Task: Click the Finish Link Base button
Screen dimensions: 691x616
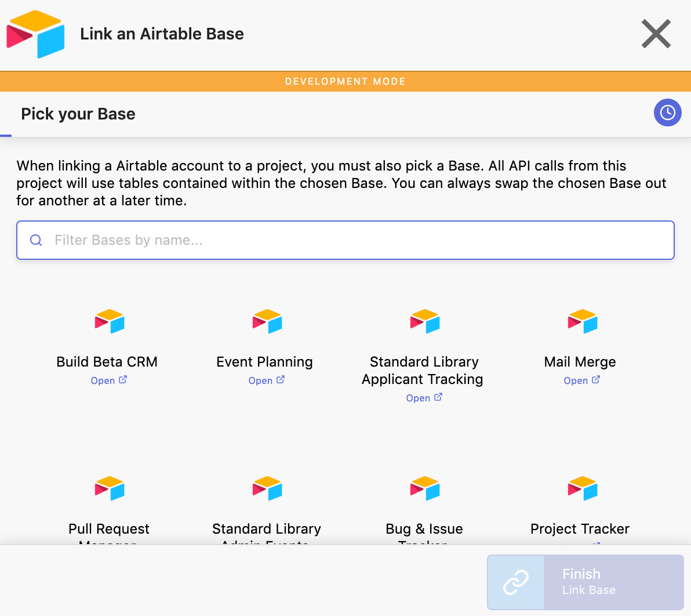Action: pyautogui.click(x=585, y=582)
